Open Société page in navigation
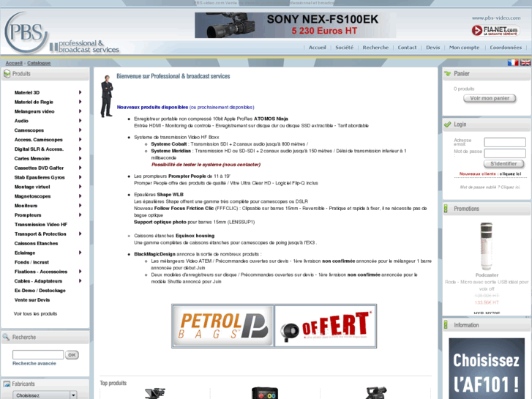Screen dimensions: 532x399 [x=344, y=48]
